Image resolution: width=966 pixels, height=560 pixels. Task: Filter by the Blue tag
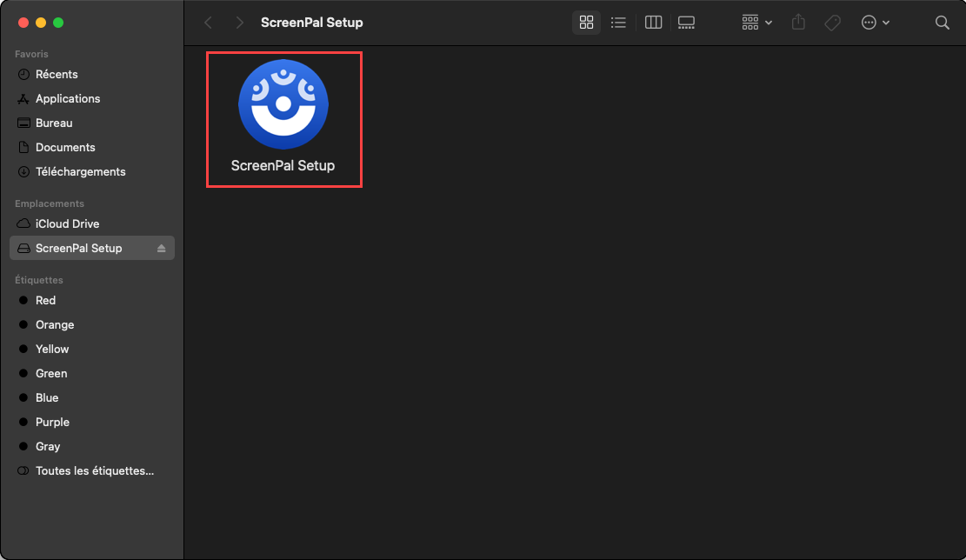92,398
